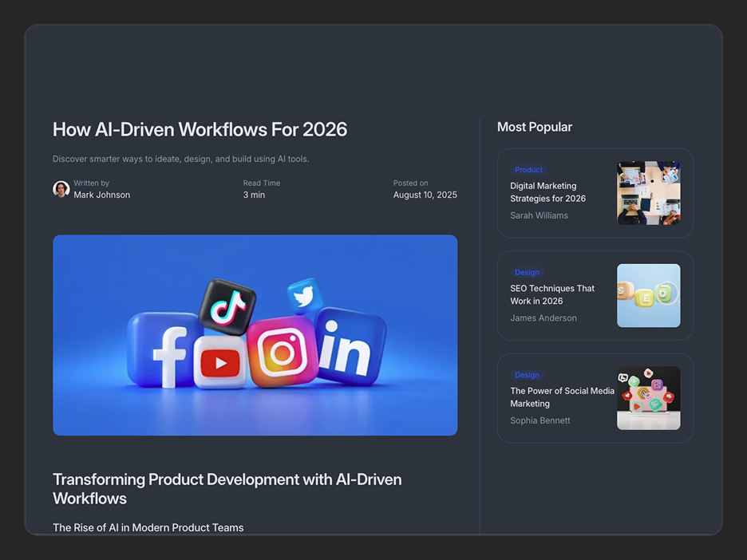Open the SEO blocks thumbnail image

[x=648, y=295]
